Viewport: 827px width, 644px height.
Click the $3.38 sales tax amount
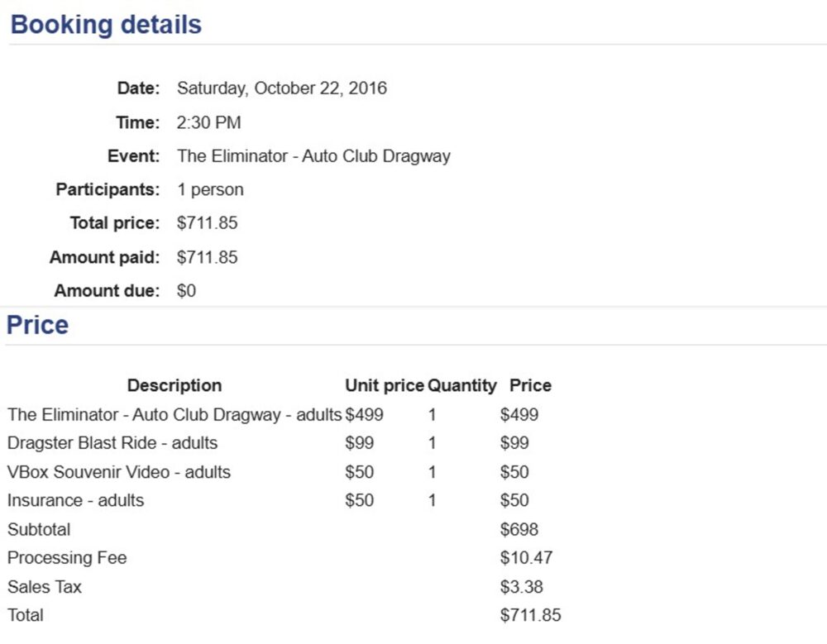click(x=521, y=587)
